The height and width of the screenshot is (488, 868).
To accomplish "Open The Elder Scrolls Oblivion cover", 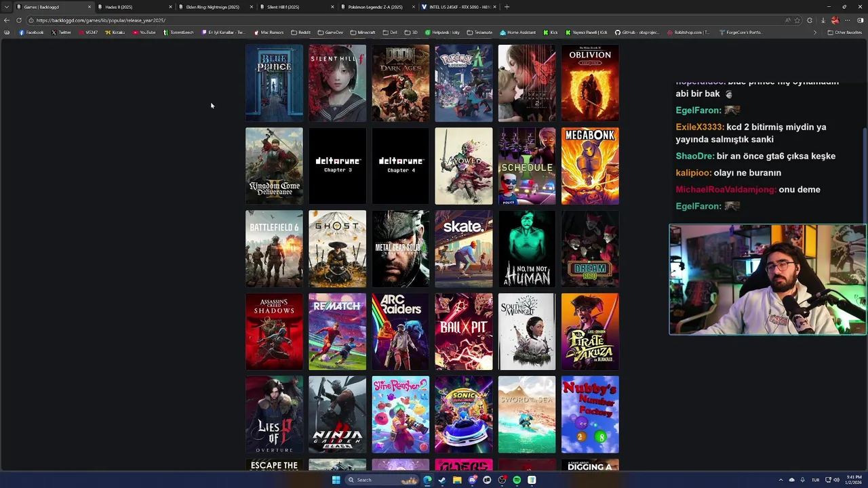I will point(590,83).
